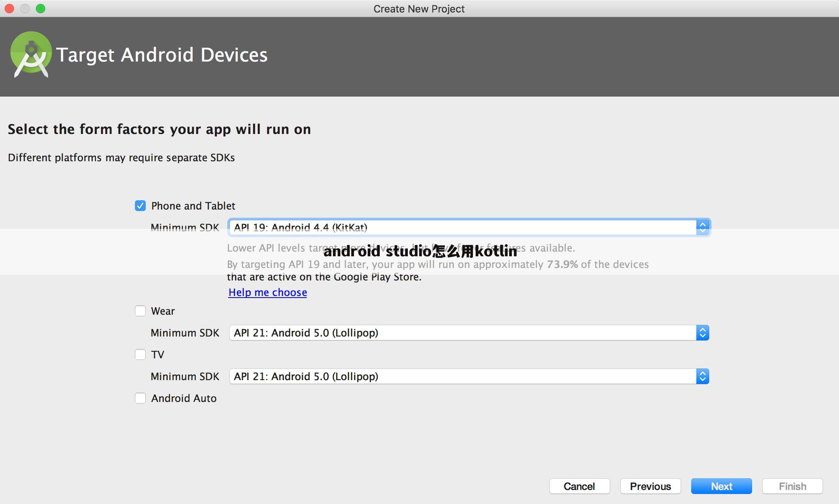Click the greyed-out Finish button
This screenshot has height=504, width=839.
[x=792, y=486]
